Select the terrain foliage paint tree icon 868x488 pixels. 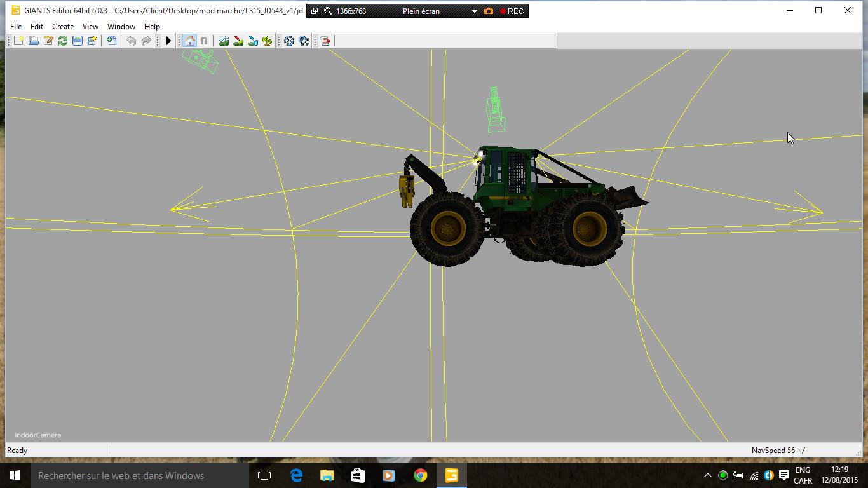[x=268, y=41]
